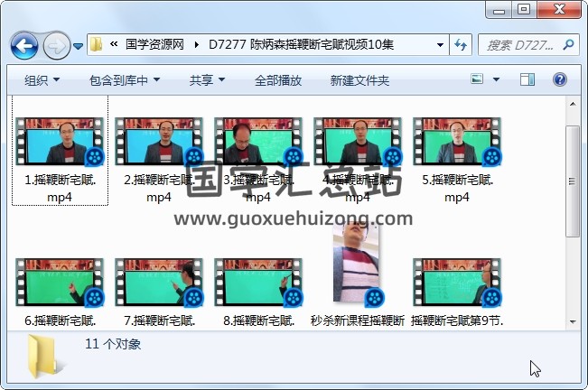Open the 组织 menu
Viewport: 588px width, 390px height.
coord(42,79)
